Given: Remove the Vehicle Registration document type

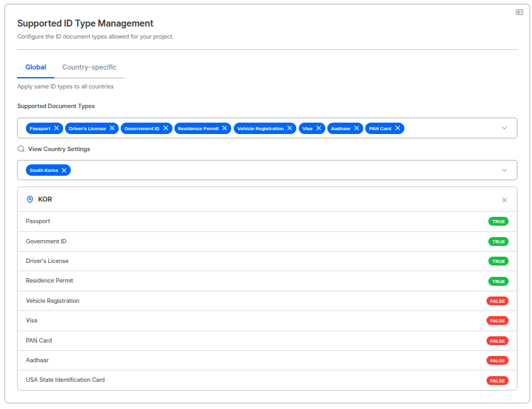Looking at the screenshot, I should point(289,128).
